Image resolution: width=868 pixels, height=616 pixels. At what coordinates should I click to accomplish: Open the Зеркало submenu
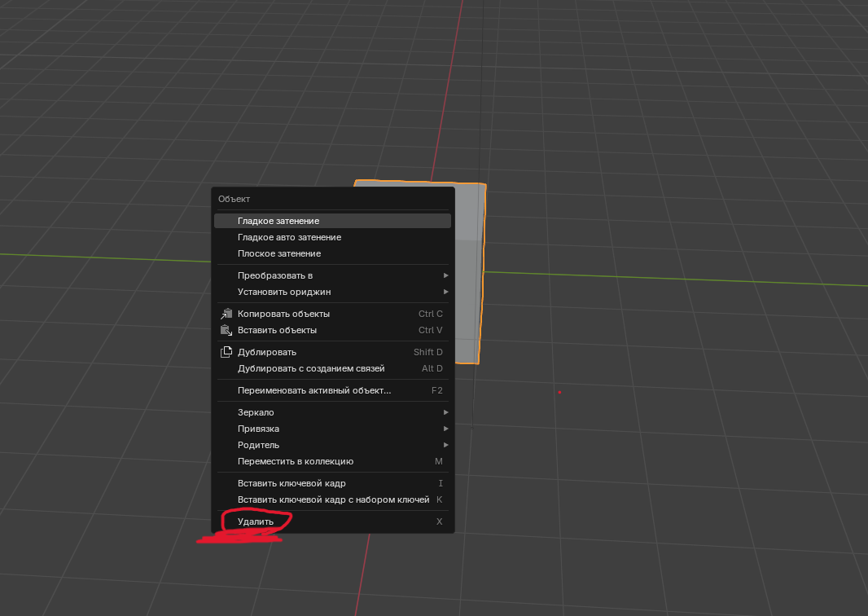pos(332,412)
